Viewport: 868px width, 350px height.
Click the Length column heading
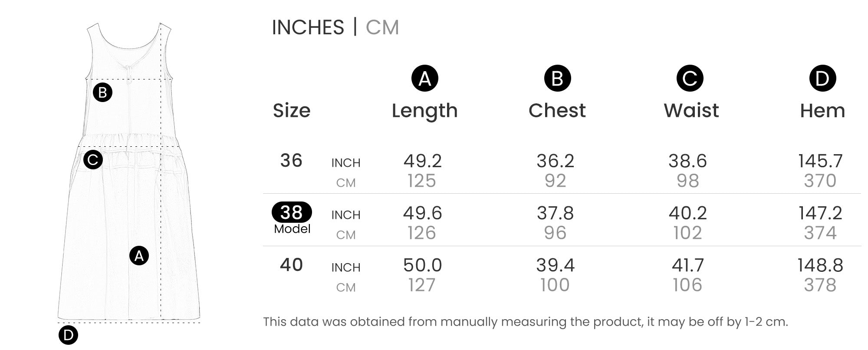tap(424, 111)
